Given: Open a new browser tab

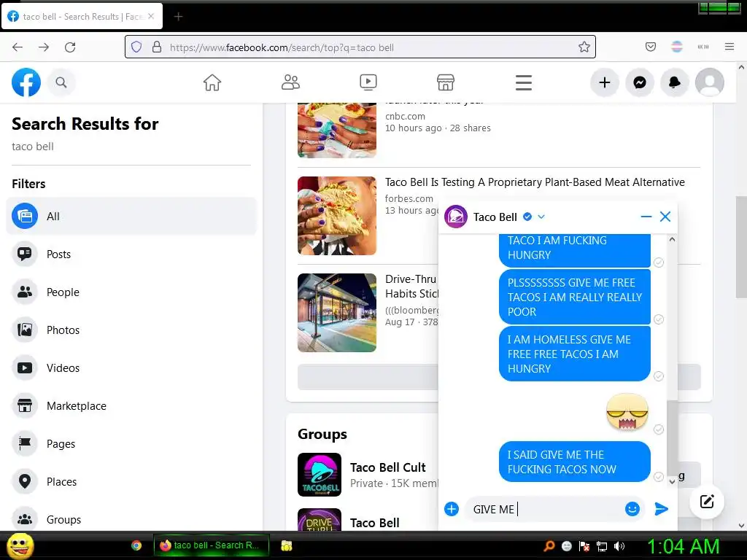Looking at the screenshot, I should pyautogui.click(x=178, y=17).
